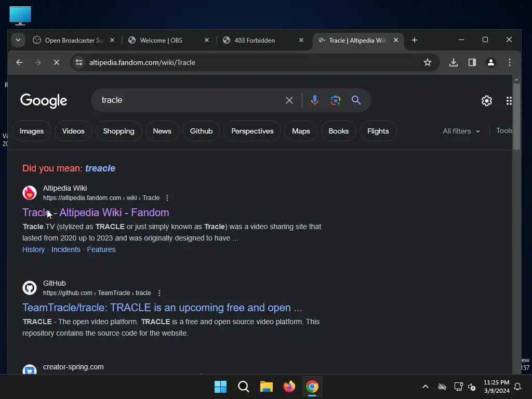Go back to the previous page
Viewport: 532px width, 399px height.
(19, 62)
